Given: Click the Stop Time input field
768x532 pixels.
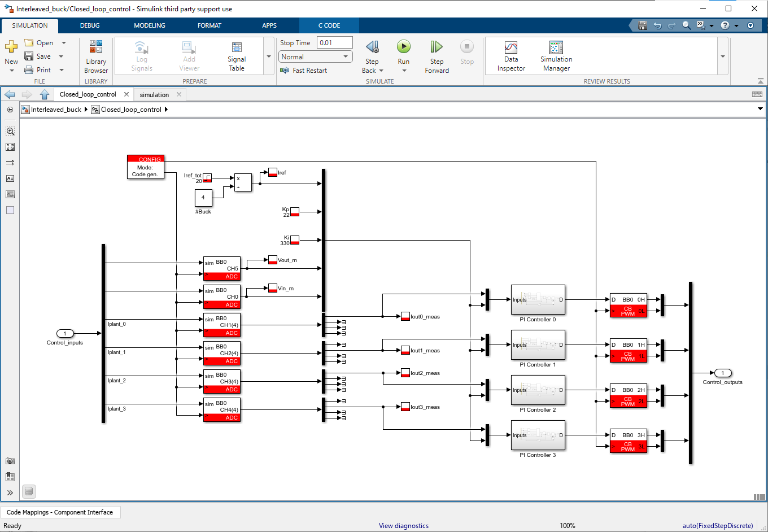Looking at the screenshot, I should pyautogui.click(x=335, y=43).
